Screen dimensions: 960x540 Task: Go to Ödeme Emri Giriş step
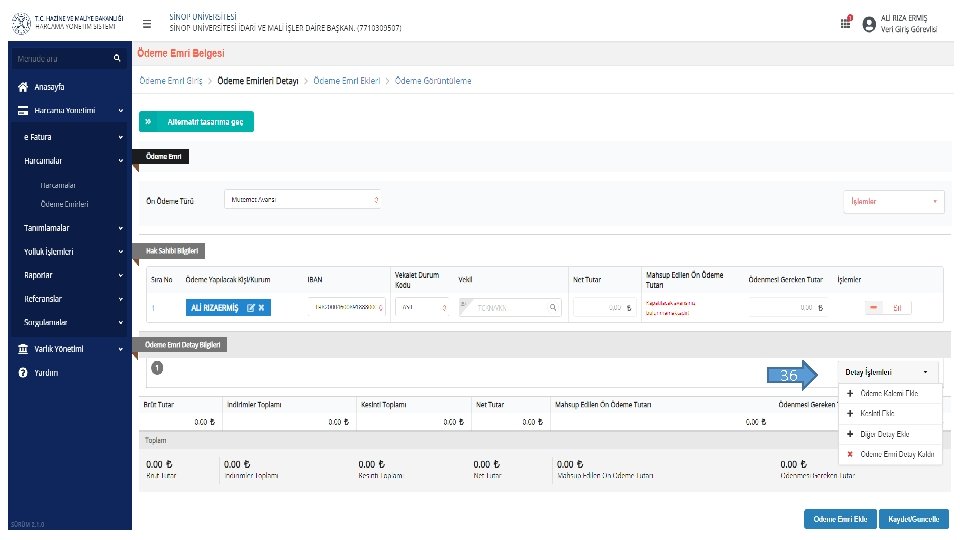[171, 81]
